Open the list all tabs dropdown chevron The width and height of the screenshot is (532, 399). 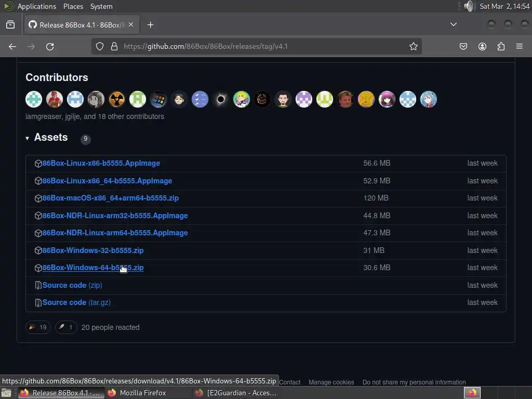453,24
